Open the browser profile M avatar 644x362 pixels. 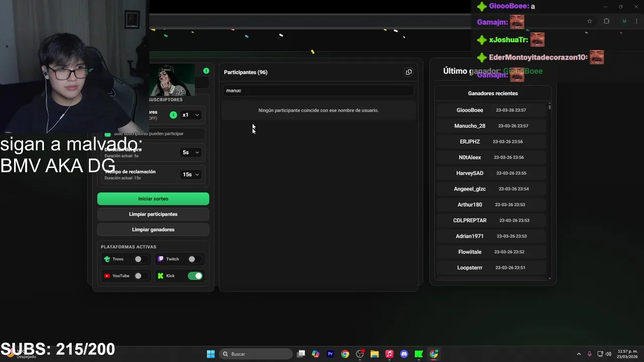624,21
